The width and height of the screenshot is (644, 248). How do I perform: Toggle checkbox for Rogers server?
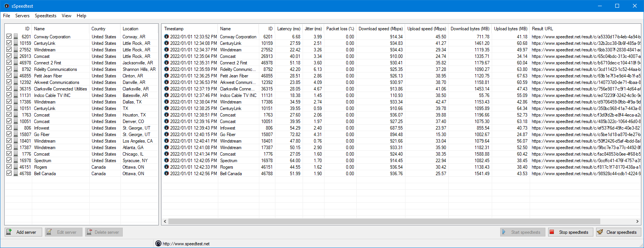[9, 167]
